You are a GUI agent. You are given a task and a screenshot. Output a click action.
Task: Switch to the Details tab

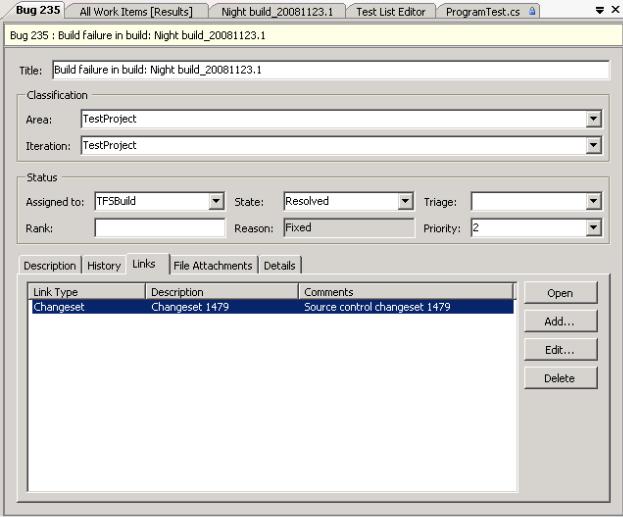click(280, 266)
